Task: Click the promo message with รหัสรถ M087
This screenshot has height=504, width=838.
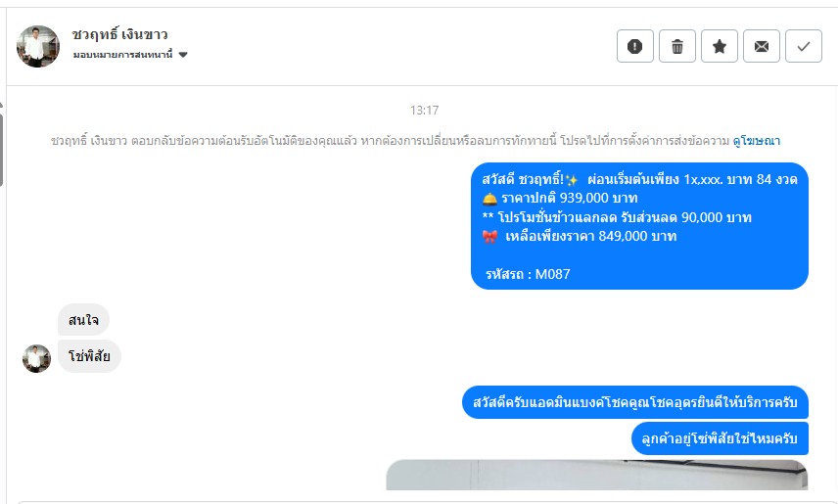Action: click(x=639, y=226)
